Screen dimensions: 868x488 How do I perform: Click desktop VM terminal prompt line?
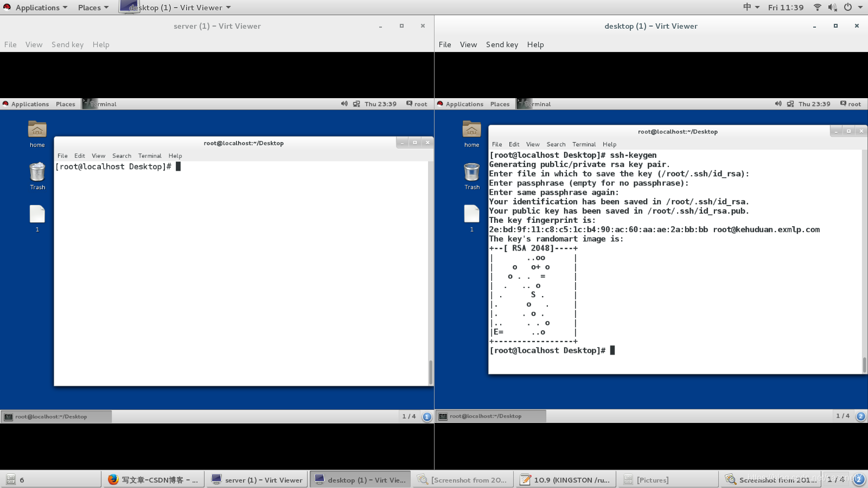pos(552,350)
